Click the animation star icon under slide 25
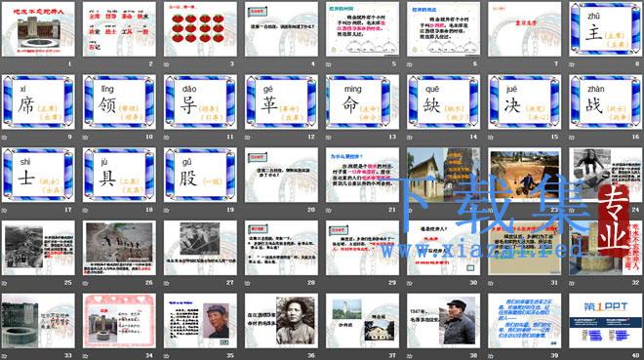This screenshot has width=644, height=360. click(5, 283)
